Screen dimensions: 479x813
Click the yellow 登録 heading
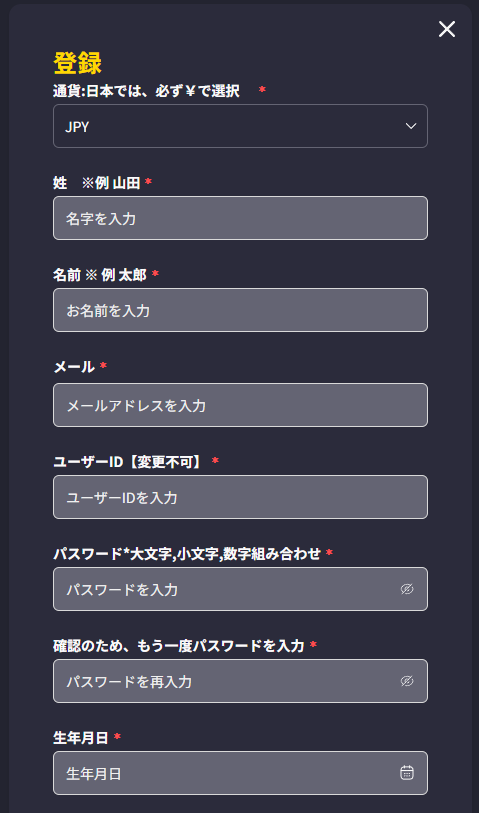[78, 64]
